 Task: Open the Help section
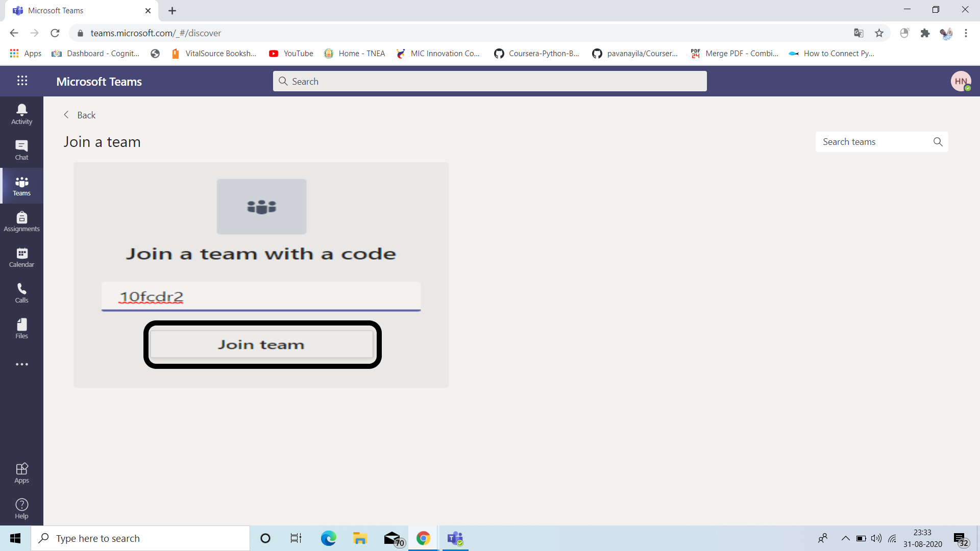coord(21,508)
